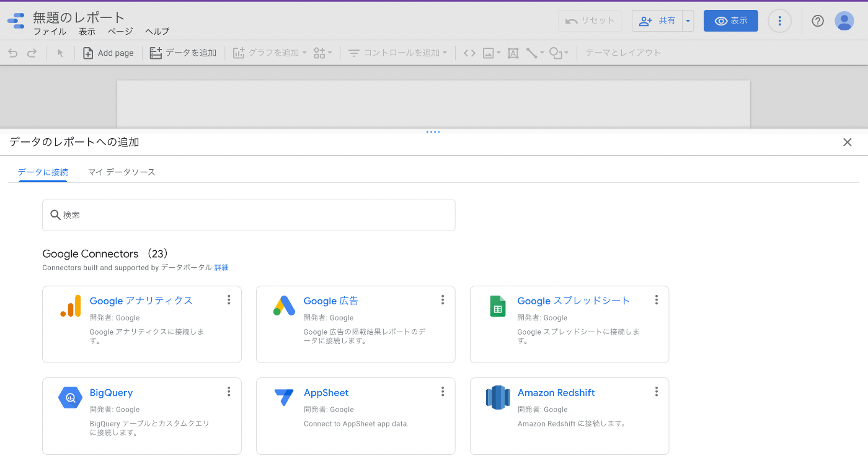Open the グラフを追加 dropdown
This screenshot has height=466, width=868.
[270, 53]
